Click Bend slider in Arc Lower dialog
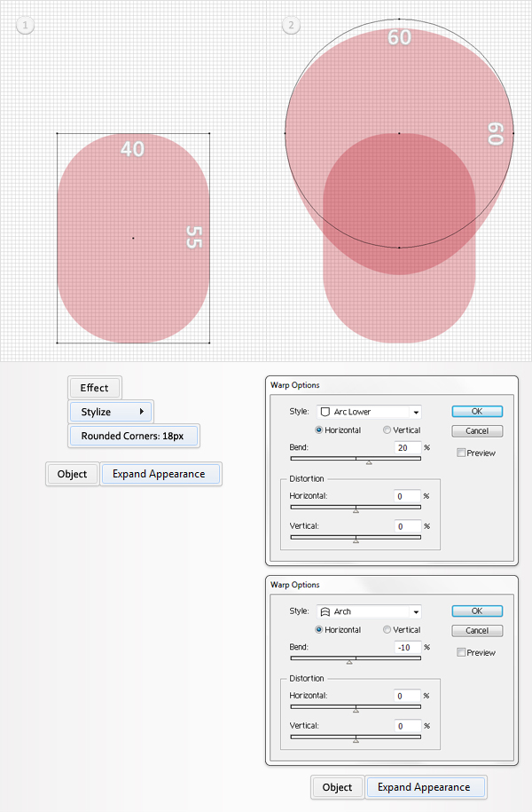Viewport: 532px width, 812px height. point(356,459)
